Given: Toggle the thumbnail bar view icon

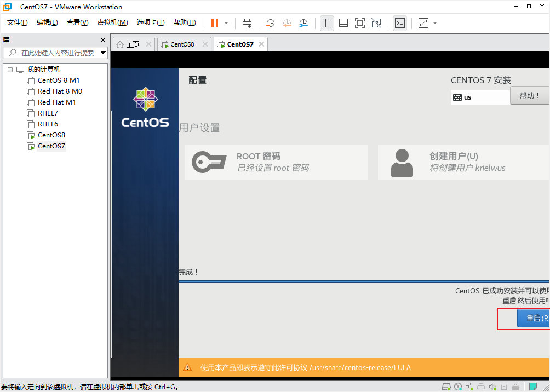Looking at the screenshot, I should pyautogui.click(x=343, y=23).
